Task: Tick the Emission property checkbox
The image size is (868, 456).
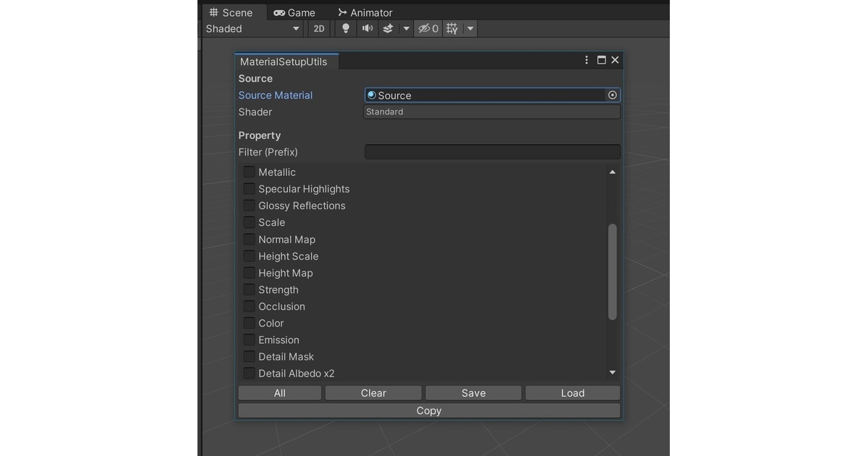Action: (x=250, y=340)
